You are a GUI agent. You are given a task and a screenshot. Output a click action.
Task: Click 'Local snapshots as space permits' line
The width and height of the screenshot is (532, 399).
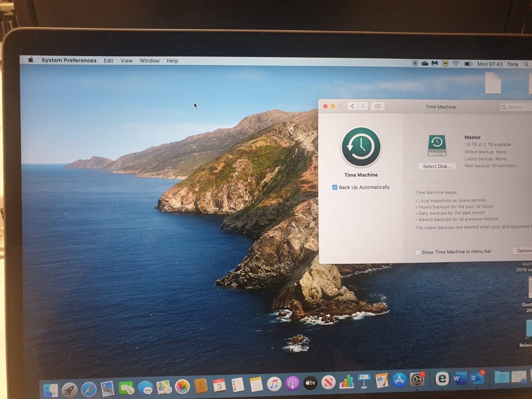pos(452,201)
